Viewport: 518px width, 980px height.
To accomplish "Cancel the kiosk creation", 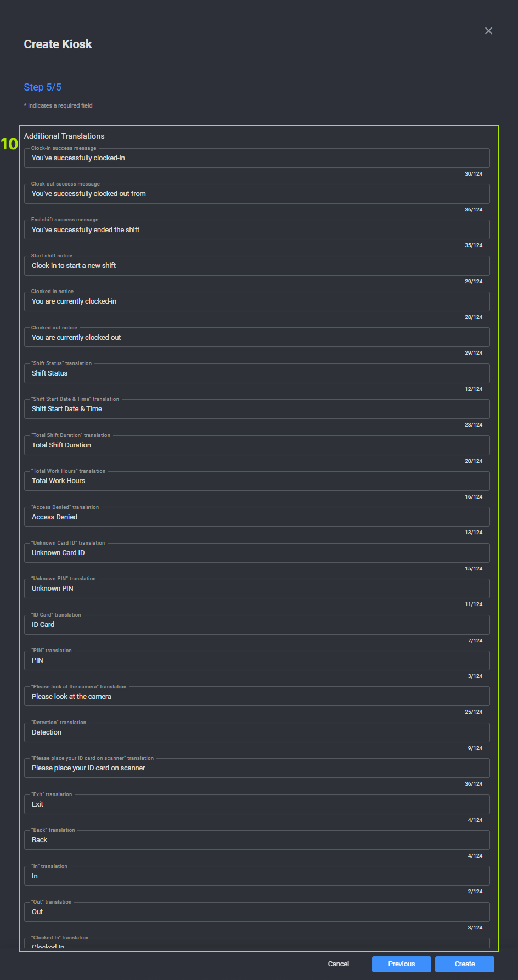I will coord(339,964).
